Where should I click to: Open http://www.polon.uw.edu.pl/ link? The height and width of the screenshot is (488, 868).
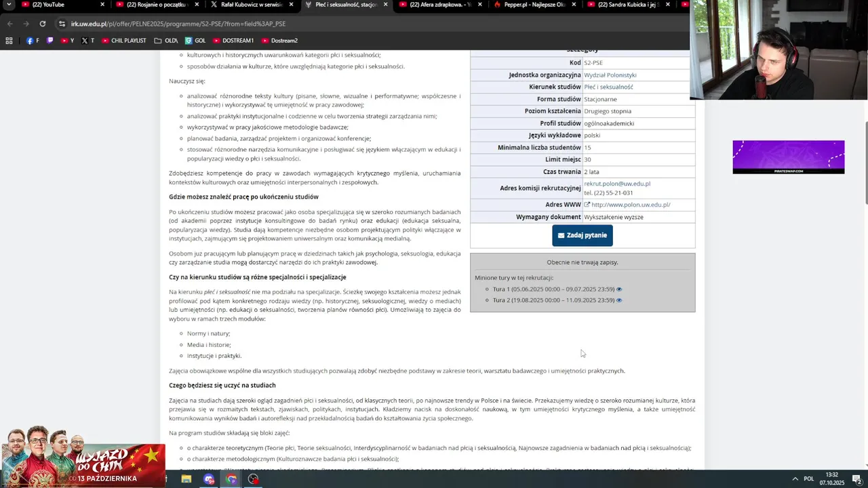[631, 205]
